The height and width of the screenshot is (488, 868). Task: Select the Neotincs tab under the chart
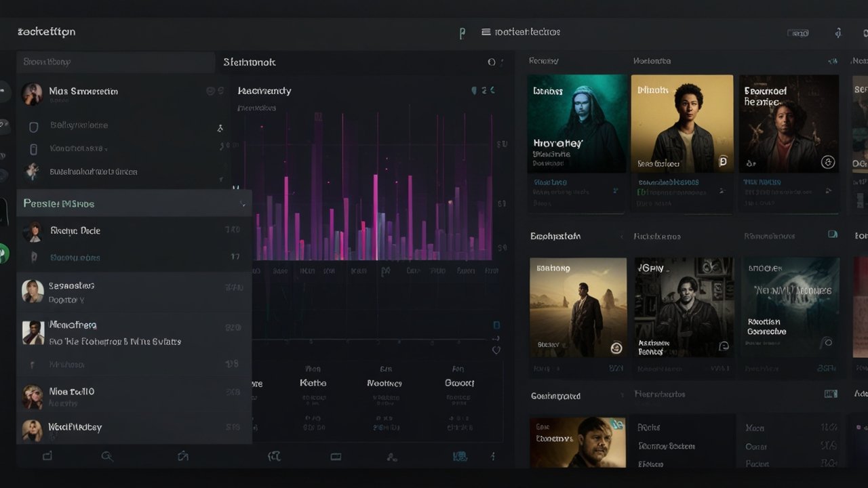tap(384, 383)
